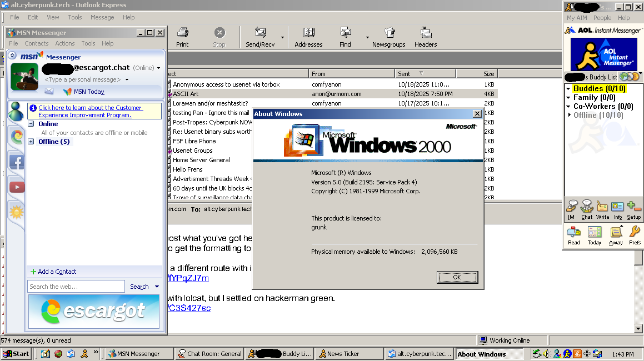The image size is (644, 361).
Task: Open AIM Prefs wrench icon
Action: 635,232
